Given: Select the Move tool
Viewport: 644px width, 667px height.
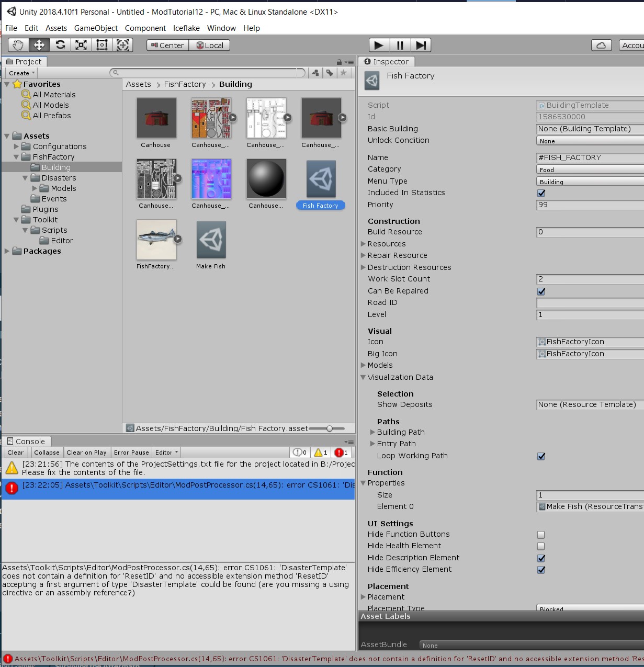Looking at the screenshot, I should pos(39,45).
